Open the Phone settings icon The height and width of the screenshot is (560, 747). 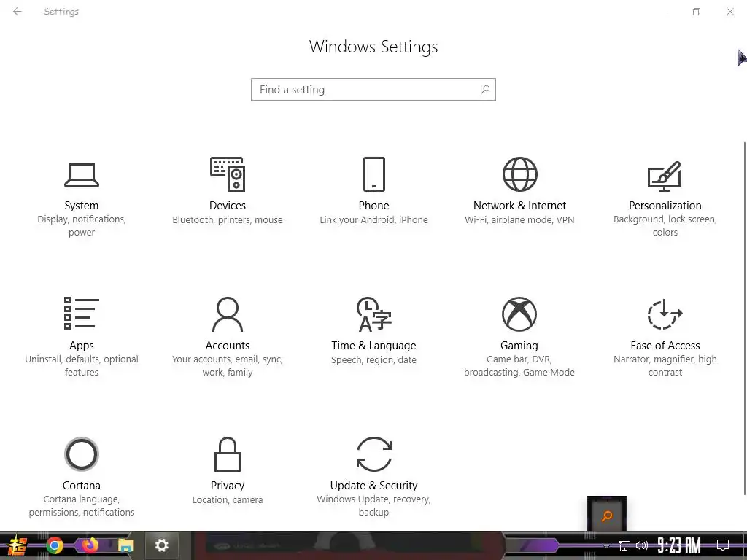pyautogui.click(x=374, y=174)
